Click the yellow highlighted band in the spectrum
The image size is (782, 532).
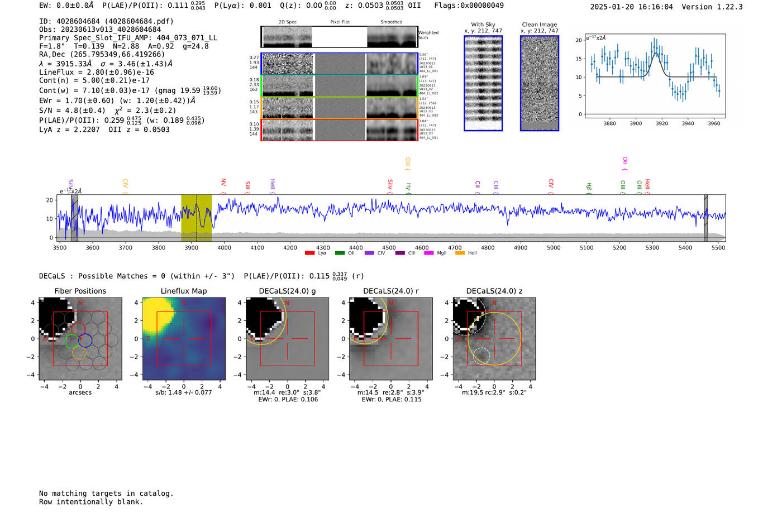click(x=196, y=218)
